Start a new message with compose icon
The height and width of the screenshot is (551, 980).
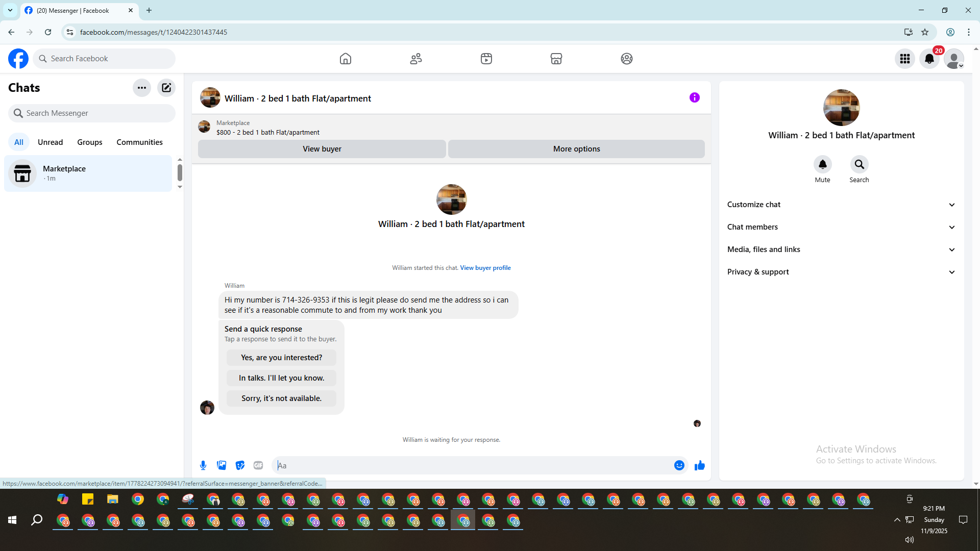(166, 88)
